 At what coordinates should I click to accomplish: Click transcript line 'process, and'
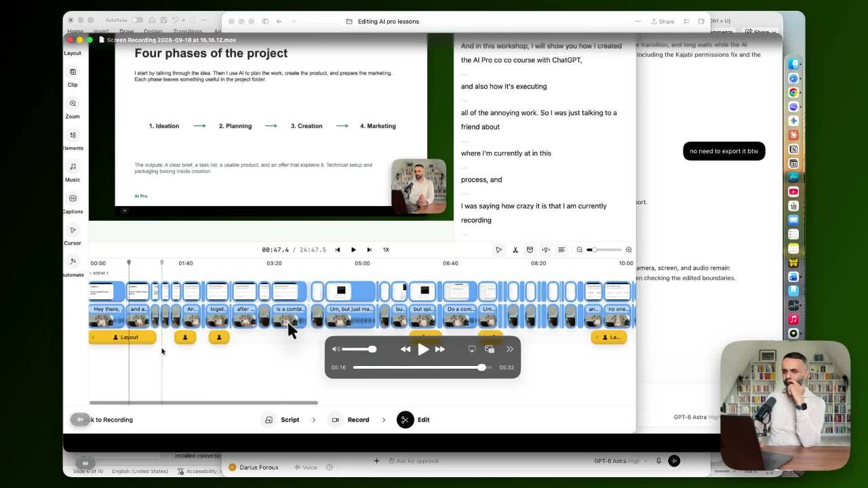tap(481, 180)
